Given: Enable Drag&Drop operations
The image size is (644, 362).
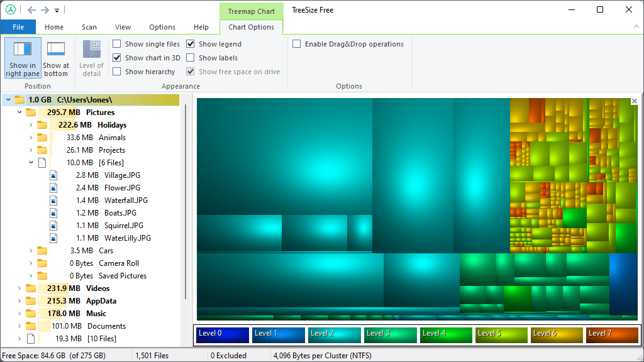Looking at the screenshot, I should click(x=296, y=44).
